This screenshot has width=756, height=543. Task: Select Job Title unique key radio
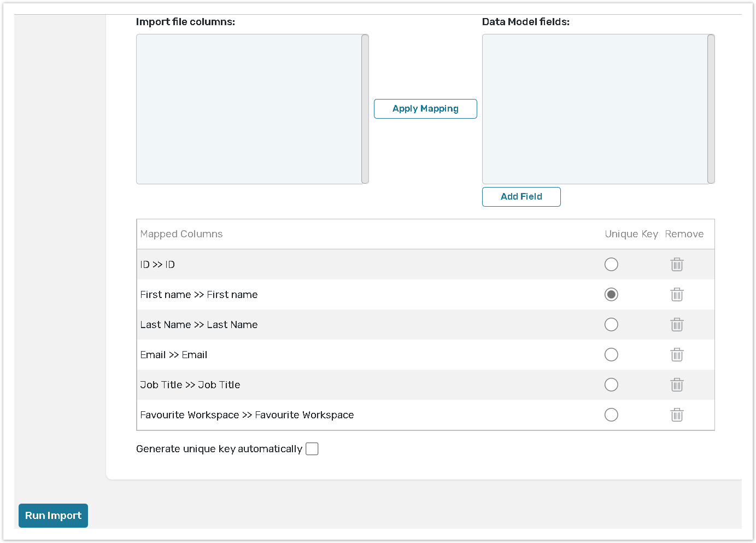[611, 385]
